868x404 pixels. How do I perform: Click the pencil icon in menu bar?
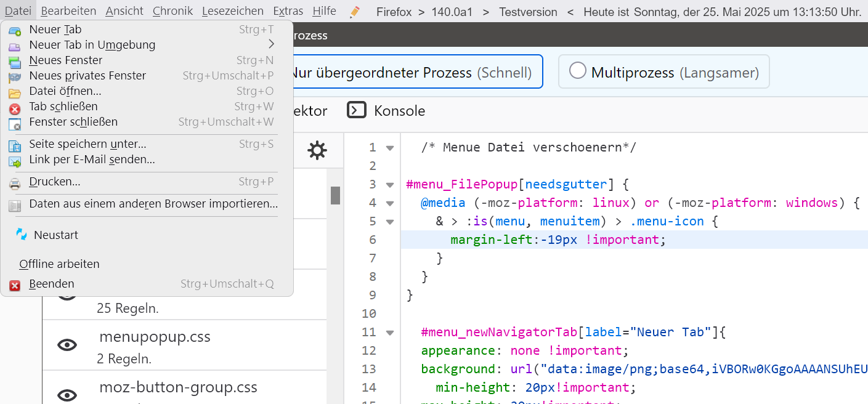point(355,12)
